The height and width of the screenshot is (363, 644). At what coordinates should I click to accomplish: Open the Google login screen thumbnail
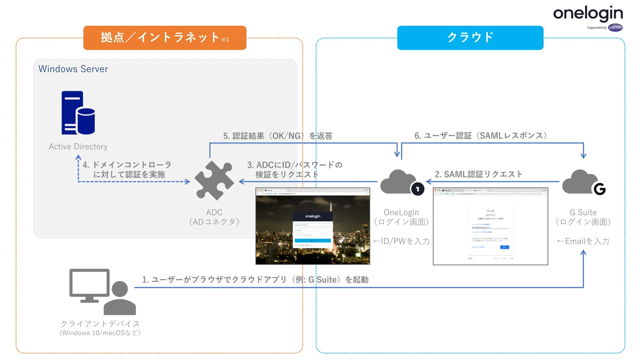tap(490, 226)
